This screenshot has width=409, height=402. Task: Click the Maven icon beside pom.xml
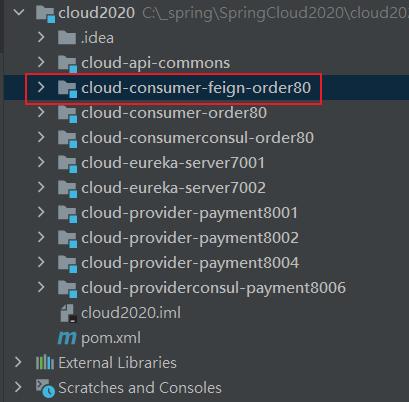coord(67,338)
